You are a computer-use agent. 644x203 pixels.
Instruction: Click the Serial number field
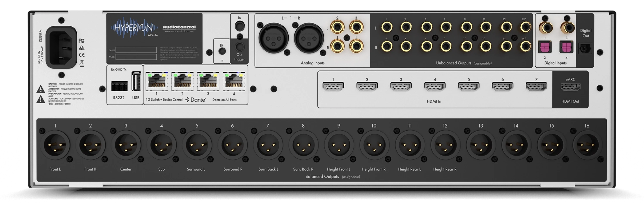pyautogui.click(x=136, y=50)
